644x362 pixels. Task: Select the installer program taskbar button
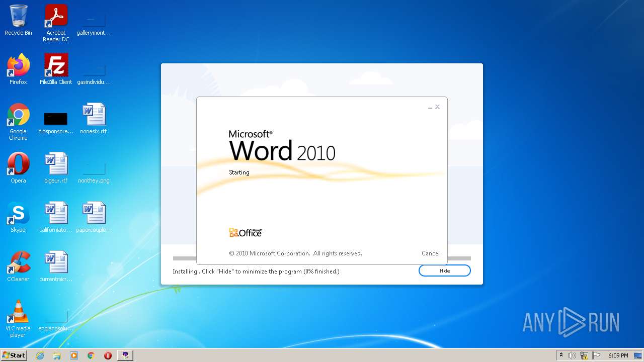(125, 355)
